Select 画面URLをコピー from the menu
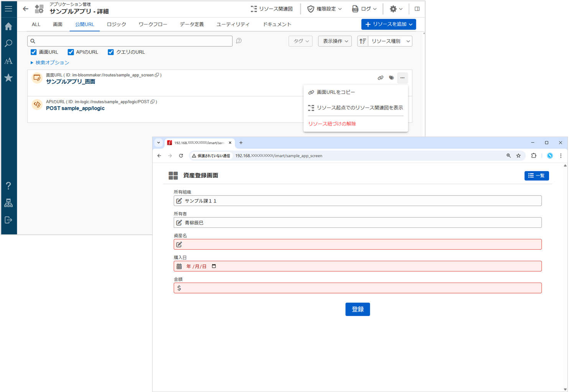Screen dimensions: 569x392 pos(335,92)
